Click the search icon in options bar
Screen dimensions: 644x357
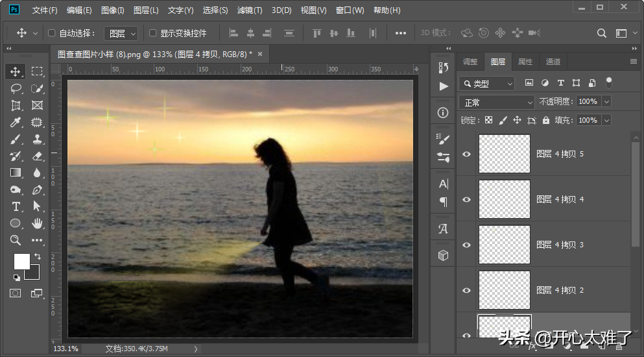coord(602,33)
